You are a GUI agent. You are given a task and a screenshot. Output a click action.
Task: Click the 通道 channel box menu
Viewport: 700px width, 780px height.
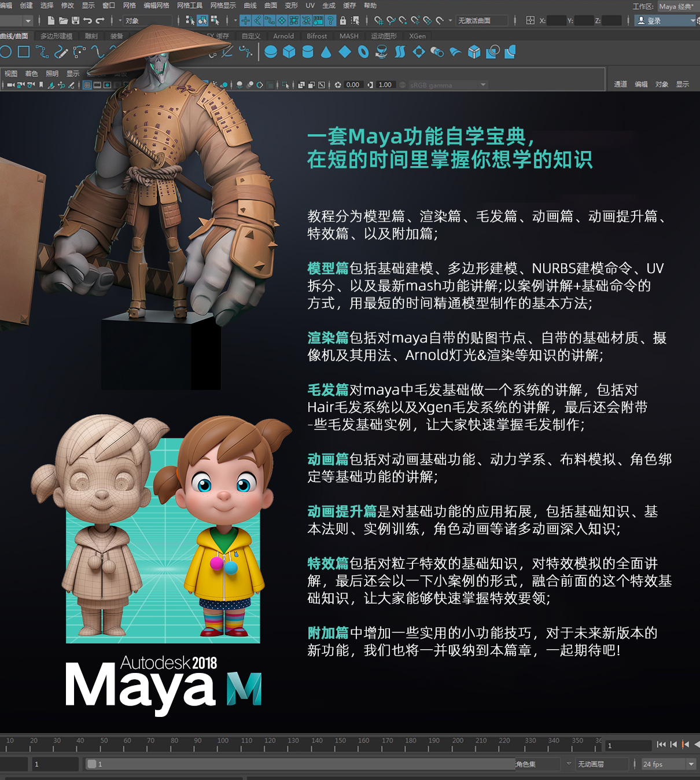pos(621,84)
